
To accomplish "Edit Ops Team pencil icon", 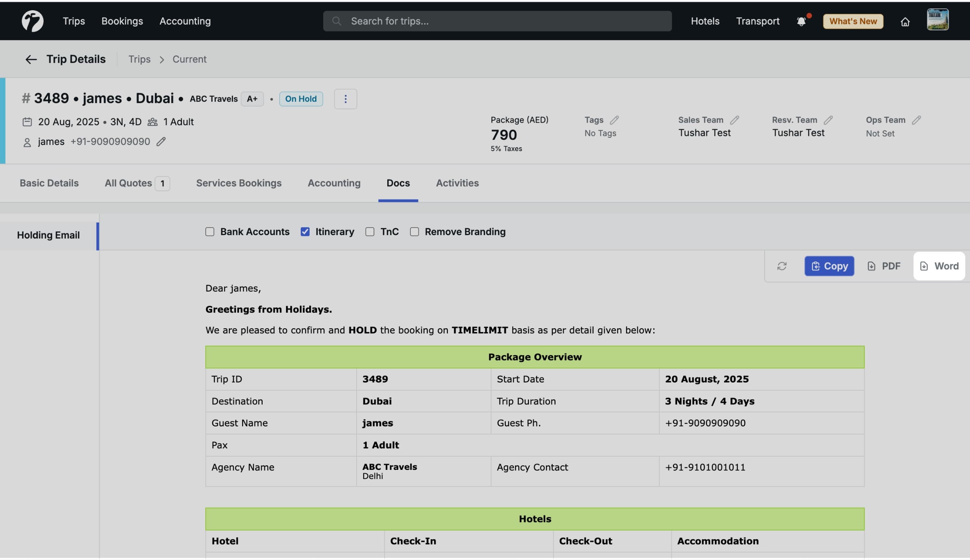I will pyautogui.click(x=916, y=120).
